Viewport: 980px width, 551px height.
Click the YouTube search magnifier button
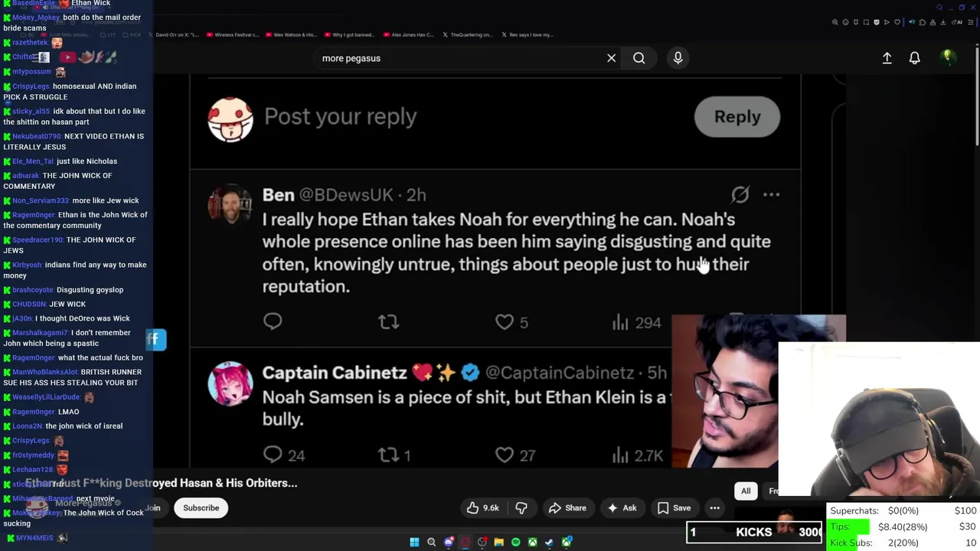coord(639,58)
